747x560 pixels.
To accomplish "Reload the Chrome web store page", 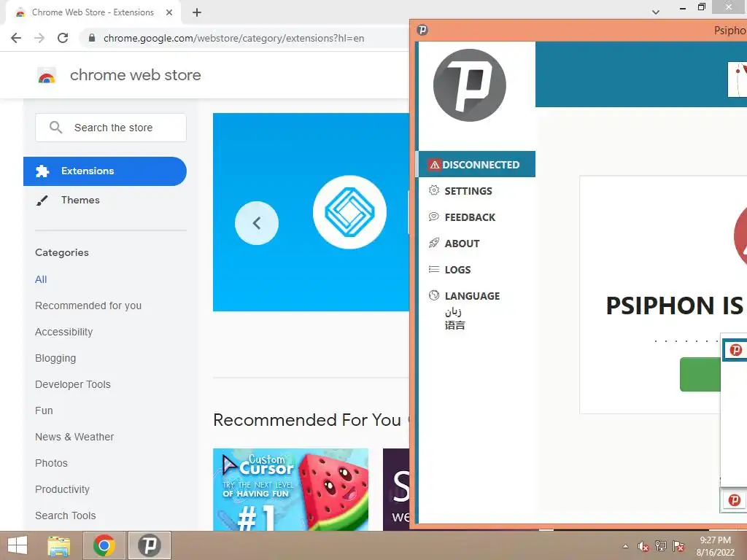I will (63, 38).
